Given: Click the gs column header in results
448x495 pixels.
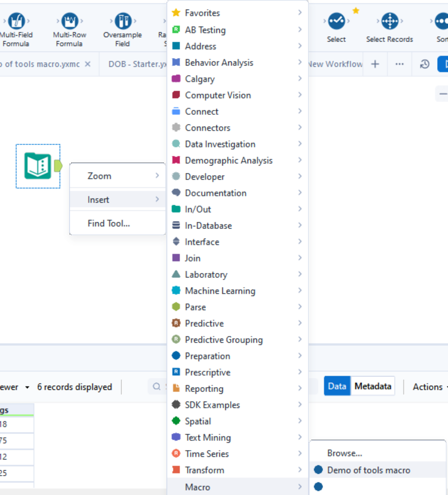Looking at the screenshot, I should (17, 410).
